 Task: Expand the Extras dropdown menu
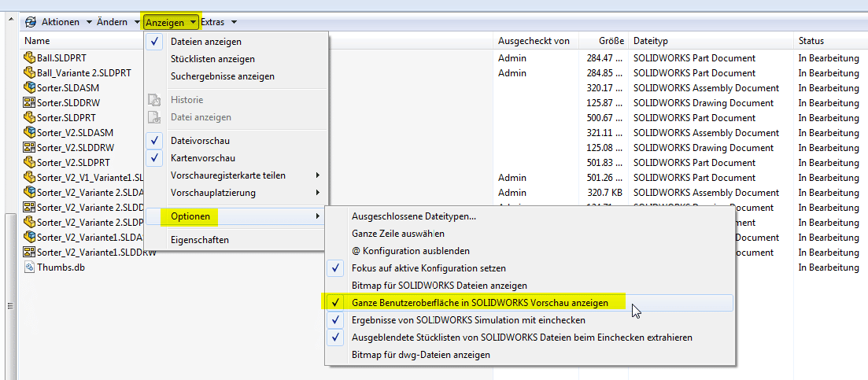[218, 22]
